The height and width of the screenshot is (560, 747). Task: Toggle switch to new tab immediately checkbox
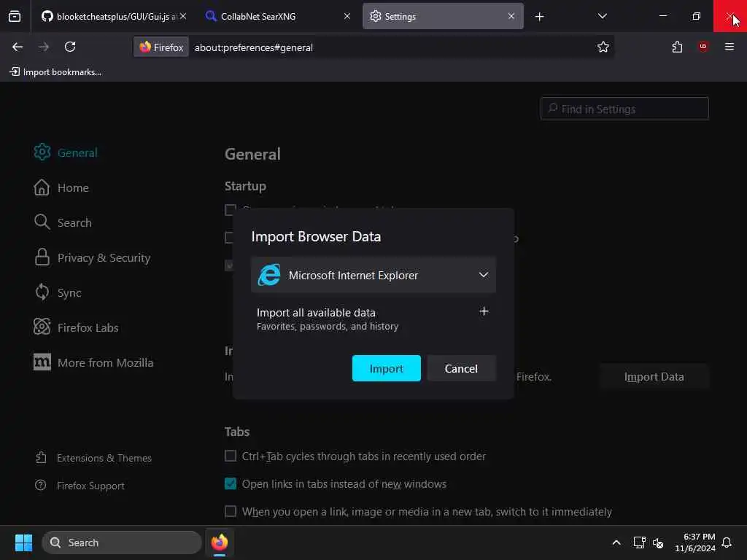(x=231, y=511)
